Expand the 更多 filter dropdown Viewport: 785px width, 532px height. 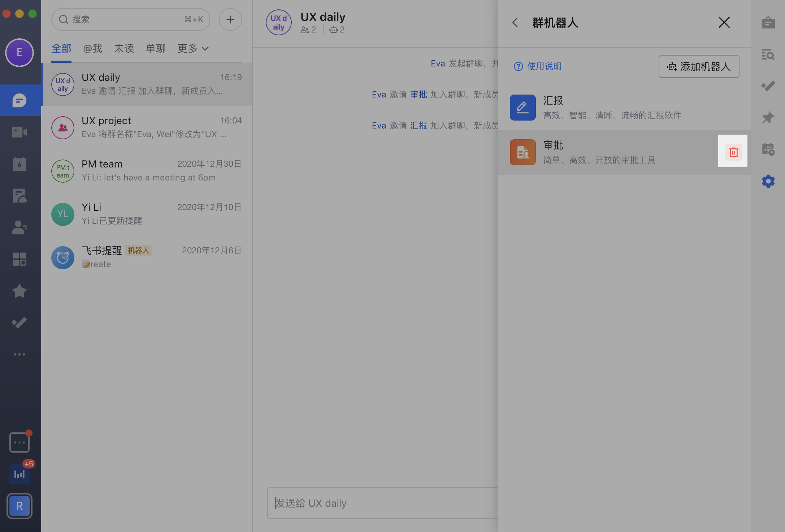pos(192,48)
